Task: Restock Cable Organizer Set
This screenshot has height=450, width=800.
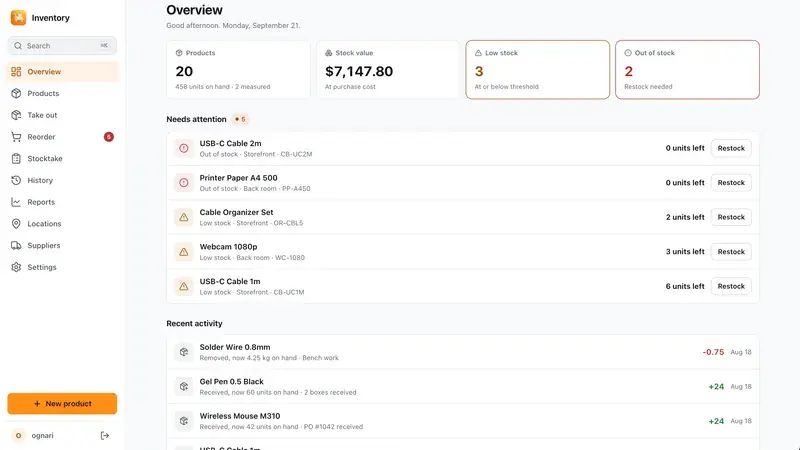Action: (731, 217)
